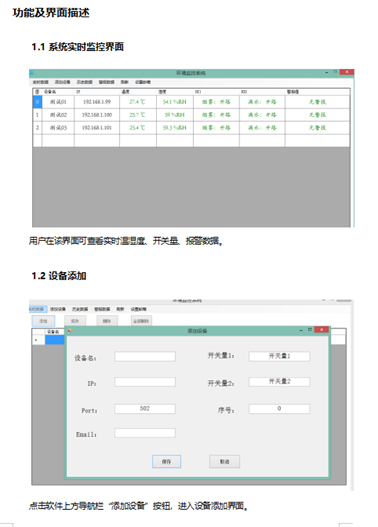
Task: Focus the Email input field
Action: click(x=145, y=433)
